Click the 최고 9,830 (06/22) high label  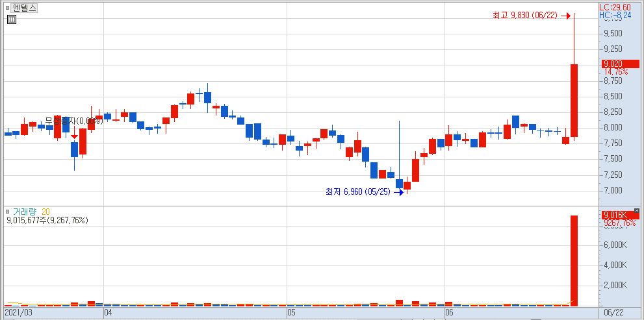[526, 16]
